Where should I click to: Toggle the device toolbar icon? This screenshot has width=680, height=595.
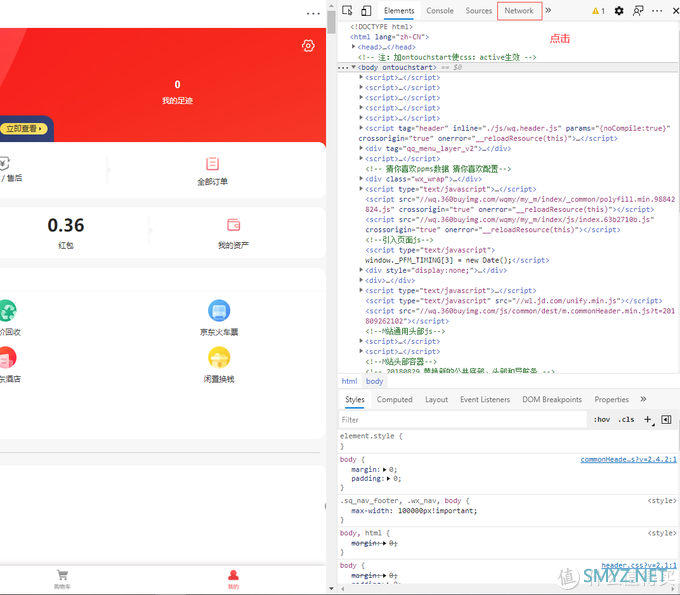(x=366, y=10)
